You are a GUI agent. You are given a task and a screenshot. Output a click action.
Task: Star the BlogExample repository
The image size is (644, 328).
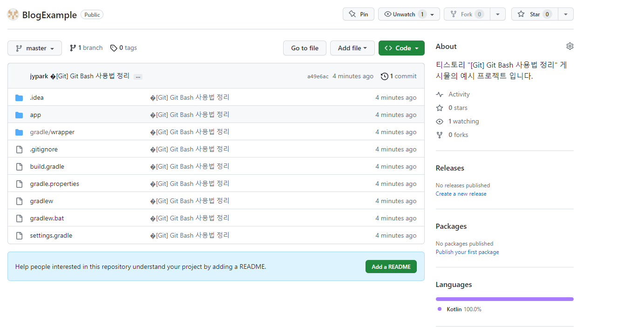coord(535,14)
